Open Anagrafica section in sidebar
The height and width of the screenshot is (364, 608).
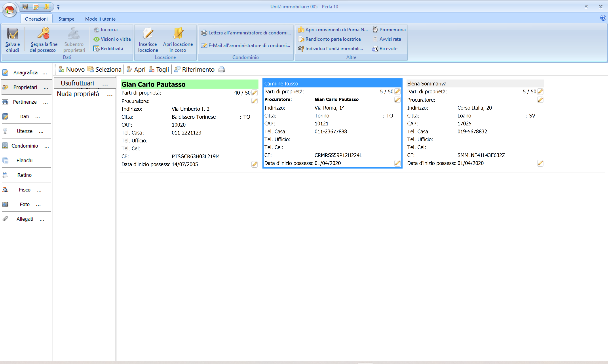[26, 73]
